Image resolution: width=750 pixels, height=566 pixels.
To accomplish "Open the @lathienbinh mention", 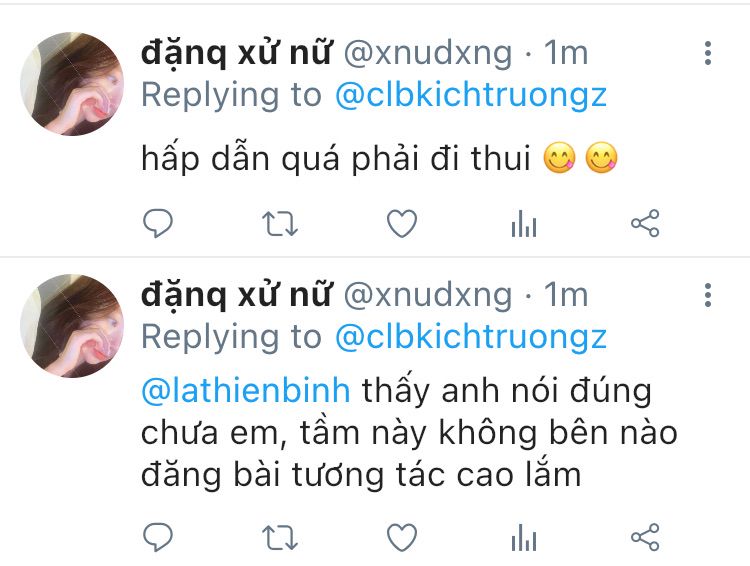I will tap(246, 391).
